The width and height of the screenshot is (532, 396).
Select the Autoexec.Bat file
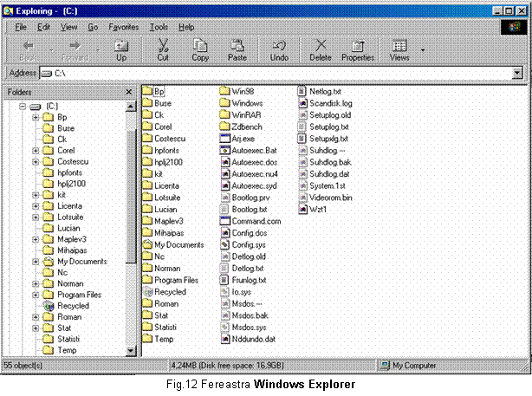point(255,150)
